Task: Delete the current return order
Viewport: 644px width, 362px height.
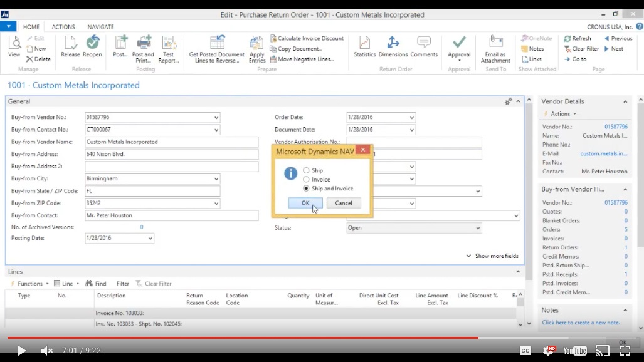Action: coord(38,59)
